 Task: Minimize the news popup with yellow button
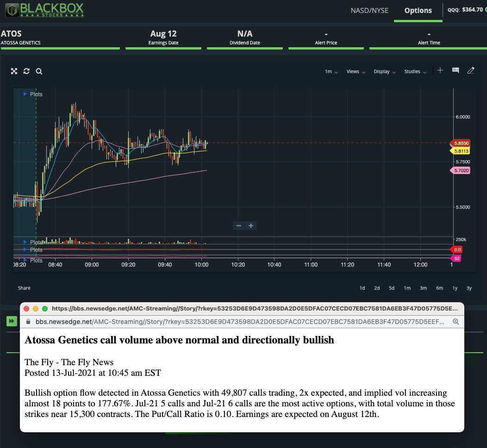[x=35, y=309]
